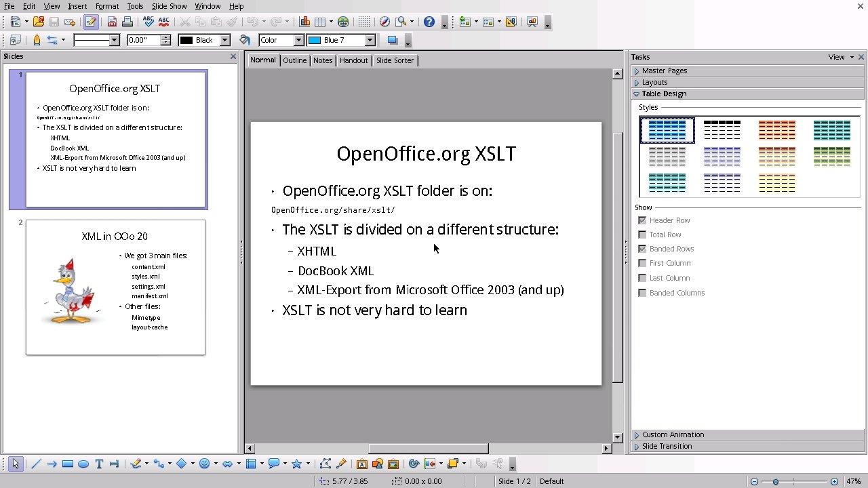868x488 pixels.
Task: Expand the Slide Transition section
Action: click(x=748, y=446)
